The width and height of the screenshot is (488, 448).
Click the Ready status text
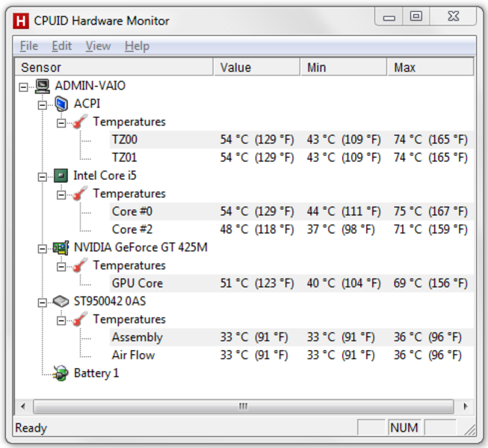coord(31,428)
